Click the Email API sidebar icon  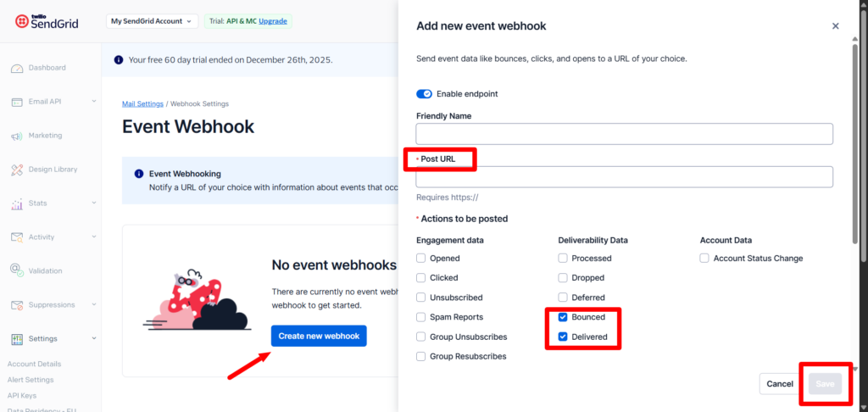coord(16,102)
